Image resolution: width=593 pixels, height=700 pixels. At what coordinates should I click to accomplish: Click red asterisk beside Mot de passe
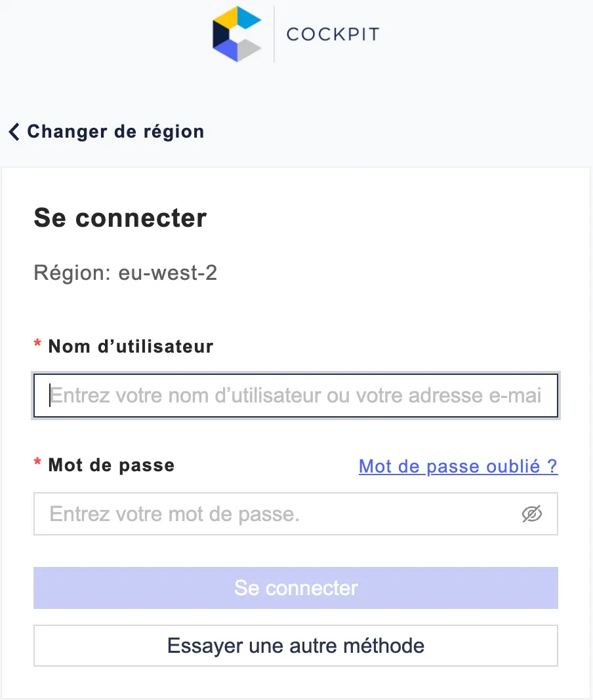pos(37,465)
